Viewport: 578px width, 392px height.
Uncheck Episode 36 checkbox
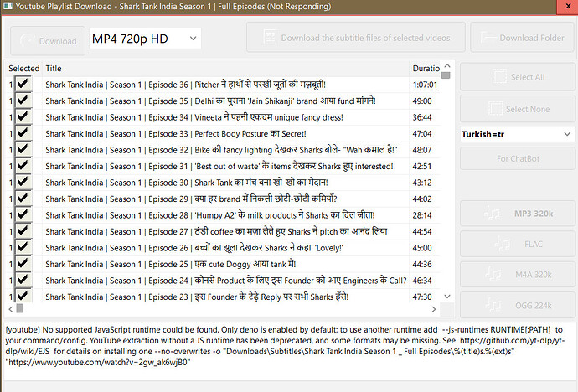(23, 85)
